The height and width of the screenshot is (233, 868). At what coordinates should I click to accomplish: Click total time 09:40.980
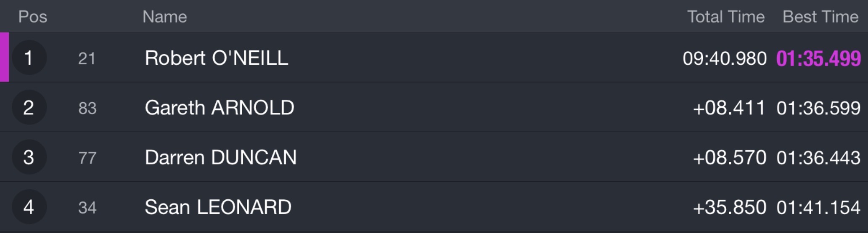pos(725,58)
